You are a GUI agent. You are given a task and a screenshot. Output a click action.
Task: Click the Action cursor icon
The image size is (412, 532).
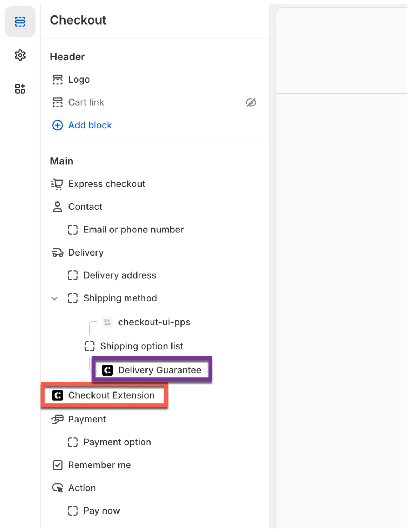coord(57,488)
